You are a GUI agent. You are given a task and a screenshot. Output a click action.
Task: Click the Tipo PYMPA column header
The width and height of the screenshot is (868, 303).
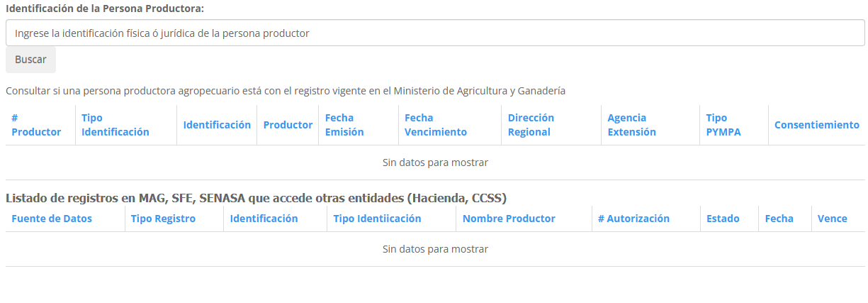click(x=723, y=125)
